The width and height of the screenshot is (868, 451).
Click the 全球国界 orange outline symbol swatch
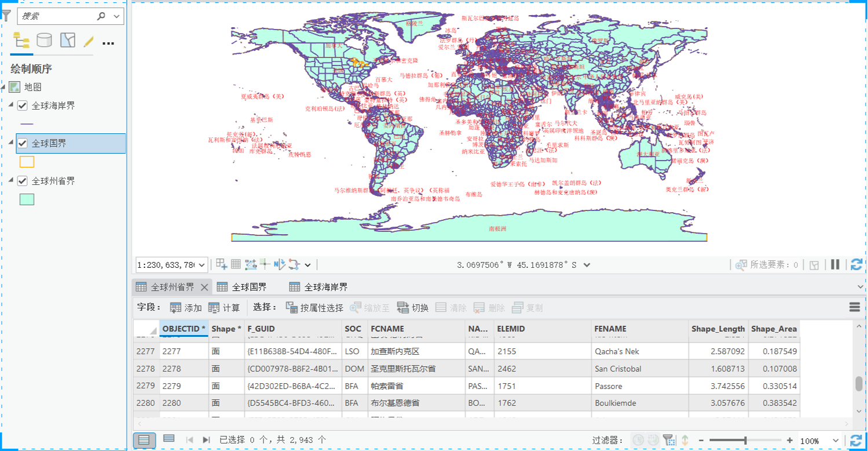pyautogui.click(x=27, y=162)
